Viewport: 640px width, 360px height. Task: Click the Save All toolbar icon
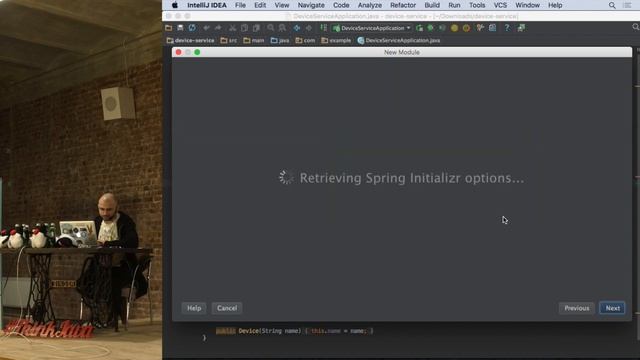pyautogui.click(x=180, y=28)
